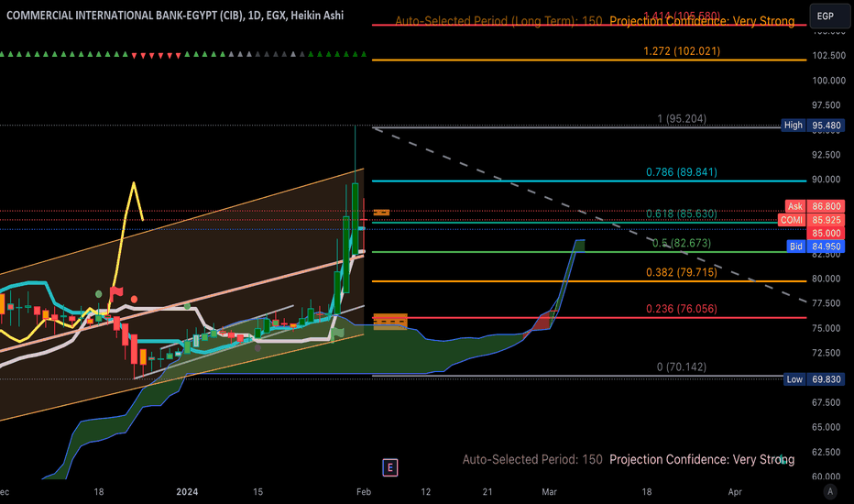
Task: Click the Ask 86.800 price tag
Action: (x=815, y=206)
